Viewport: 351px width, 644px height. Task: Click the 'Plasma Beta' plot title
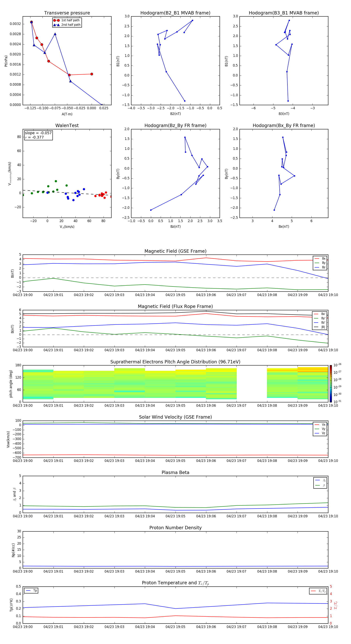[x=175, y=472]
